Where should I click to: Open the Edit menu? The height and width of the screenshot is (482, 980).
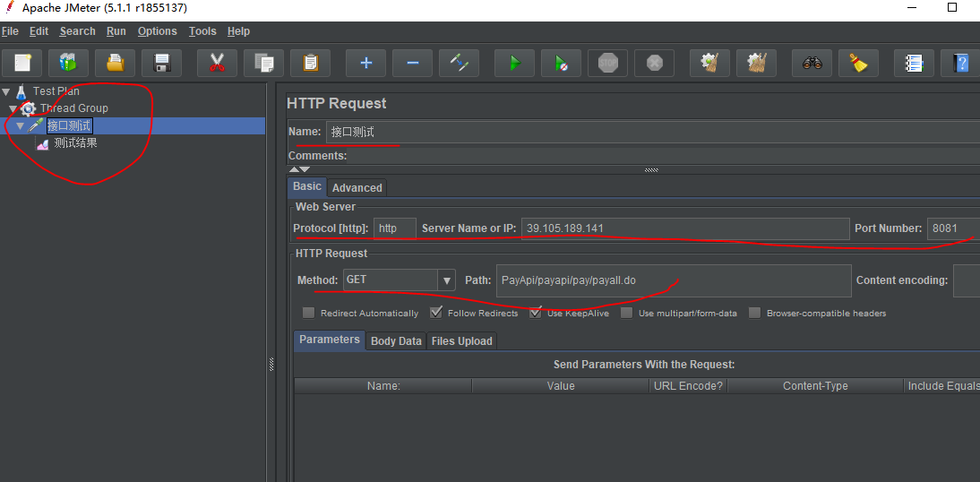(x=39, y=31)
